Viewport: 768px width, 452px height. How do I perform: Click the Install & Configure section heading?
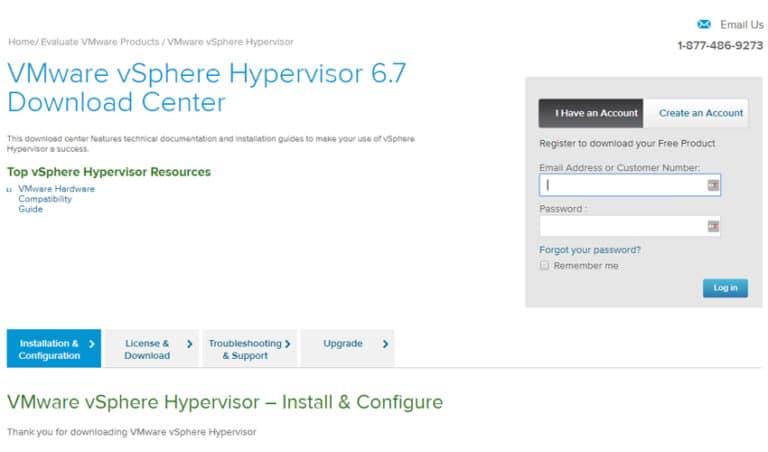225,402
